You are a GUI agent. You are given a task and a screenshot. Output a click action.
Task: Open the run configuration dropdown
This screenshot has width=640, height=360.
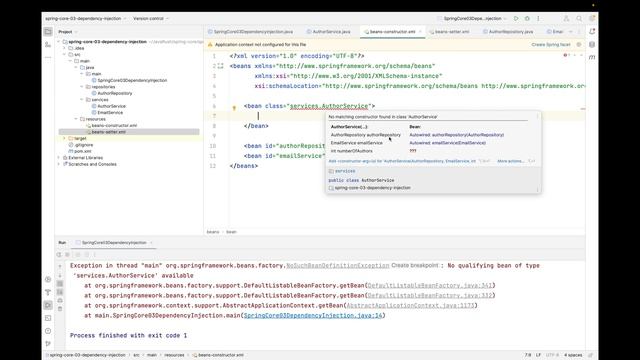pos(472,18)
